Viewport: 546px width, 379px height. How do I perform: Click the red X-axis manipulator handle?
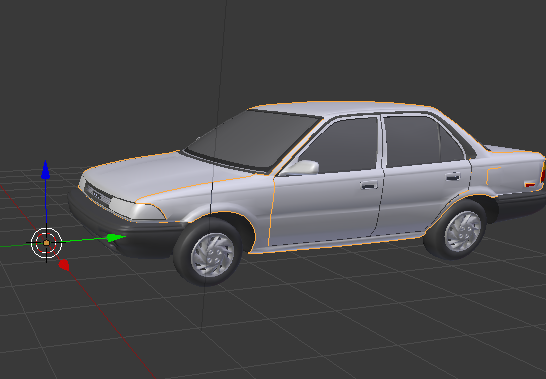(64, 265)
